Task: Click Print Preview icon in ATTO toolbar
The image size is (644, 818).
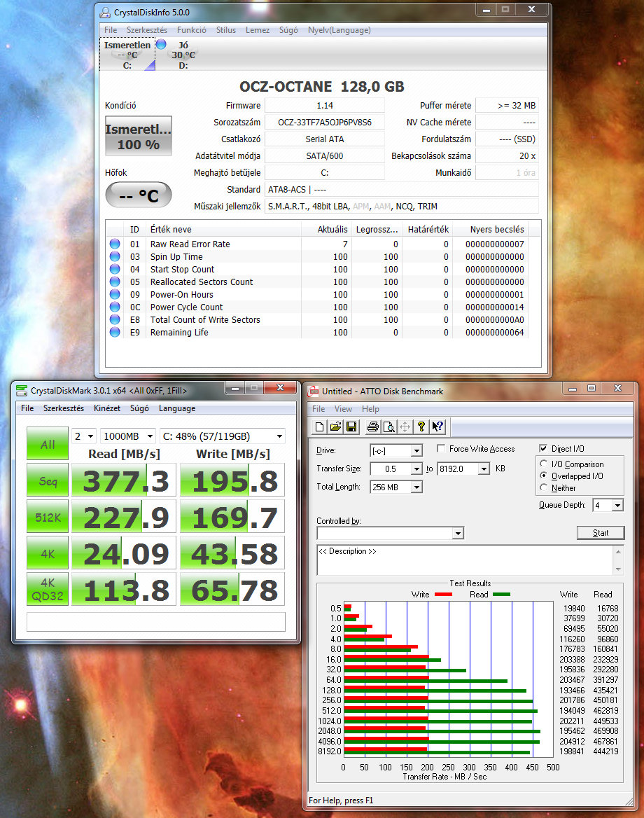Action: [x=388, y=427]
